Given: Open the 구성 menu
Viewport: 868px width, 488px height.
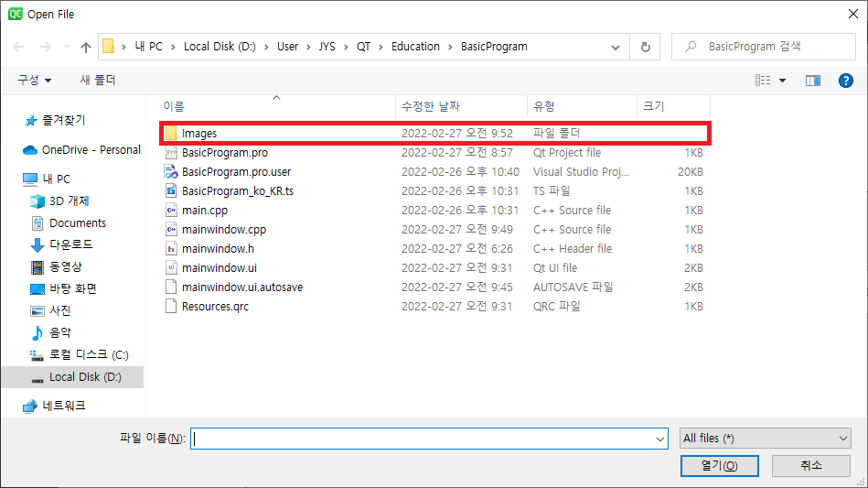Looking at the screenshot, I should pyautogui.click(x=35, y=80).
